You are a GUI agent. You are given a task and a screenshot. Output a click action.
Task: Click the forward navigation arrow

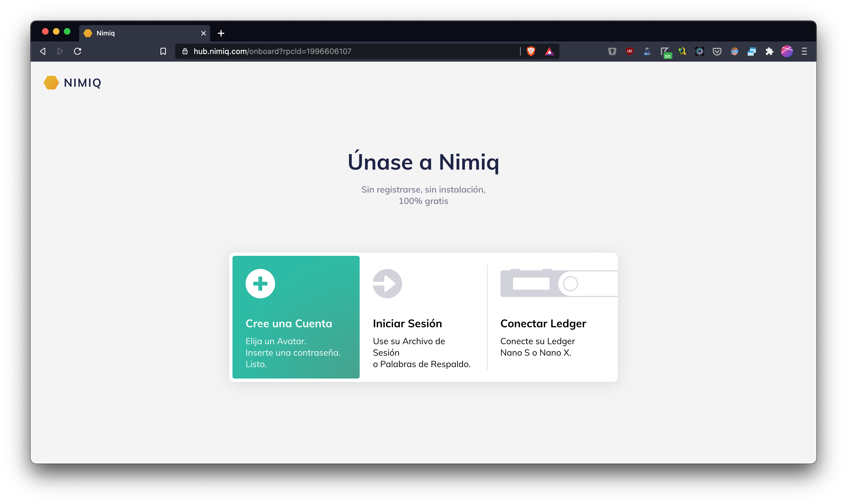pyautogui.click(x=60, y=51)
